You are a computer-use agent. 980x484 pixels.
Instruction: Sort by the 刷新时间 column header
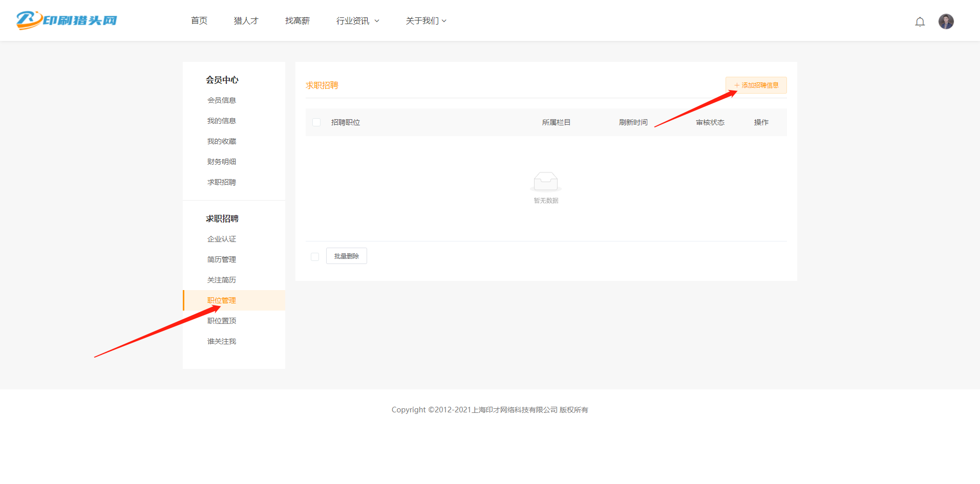coord(633,122)
